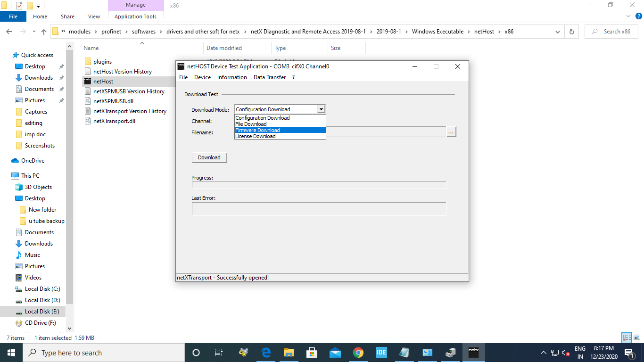The image size is (644, 362).
Task: Switch to Explorer File tab
Action: pyautogui.click(x=13, y=16)
